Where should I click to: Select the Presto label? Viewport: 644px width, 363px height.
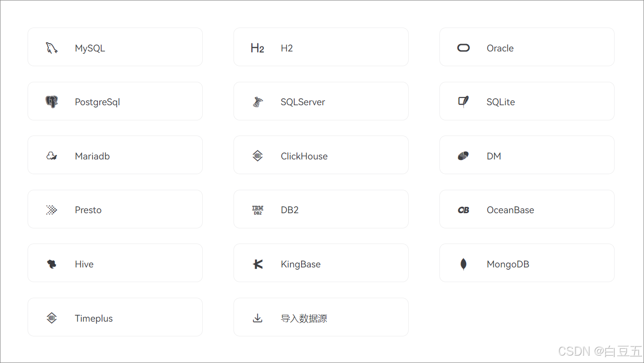click(88, 210)
